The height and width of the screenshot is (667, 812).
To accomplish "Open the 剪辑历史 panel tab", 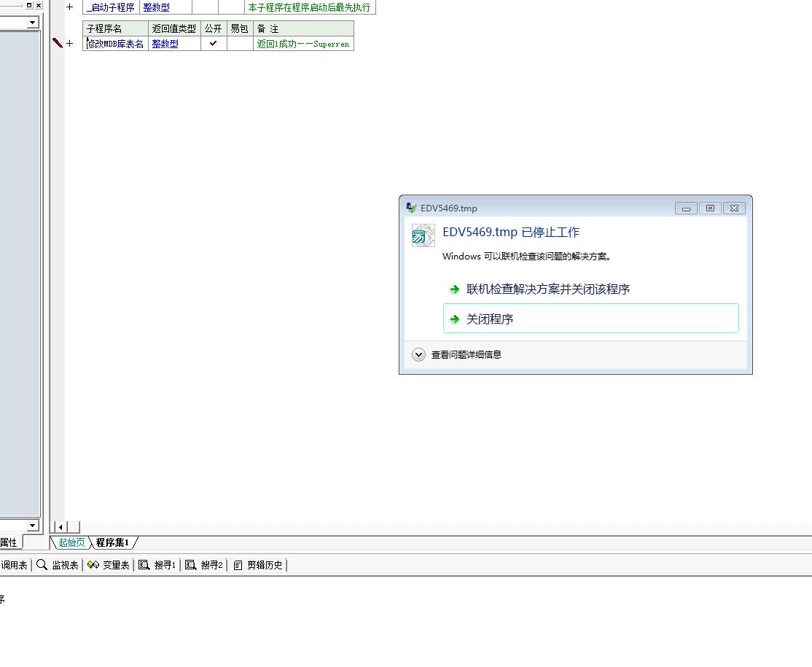I will pos(258,565).
